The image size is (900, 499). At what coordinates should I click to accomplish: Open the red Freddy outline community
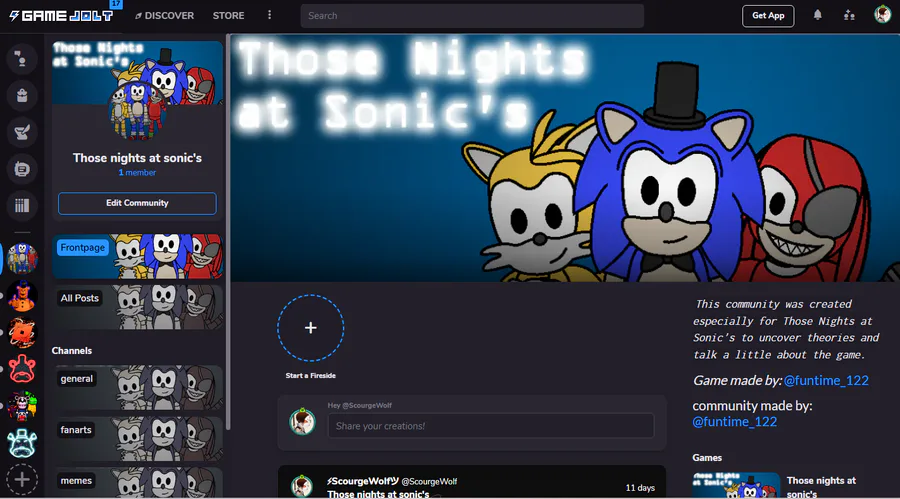tap(22, 369)
